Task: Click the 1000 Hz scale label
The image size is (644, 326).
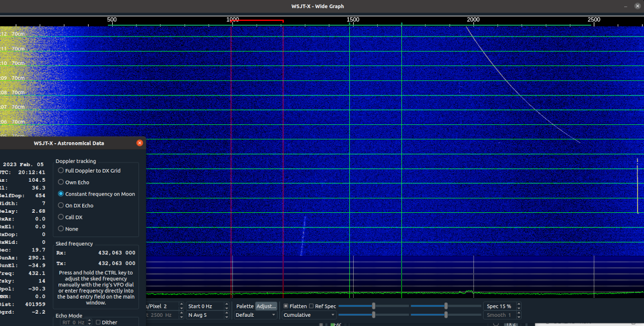Action: [x=232, y=19]
